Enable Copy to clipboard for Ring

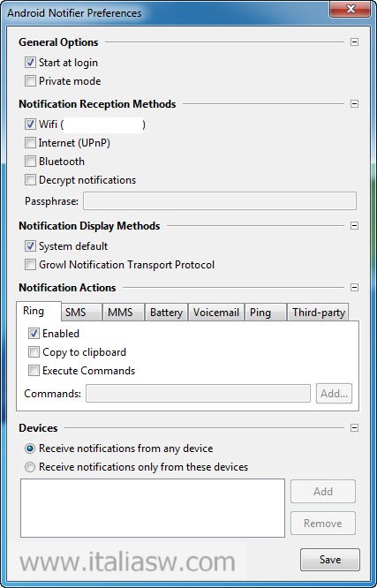pos(34,352)
